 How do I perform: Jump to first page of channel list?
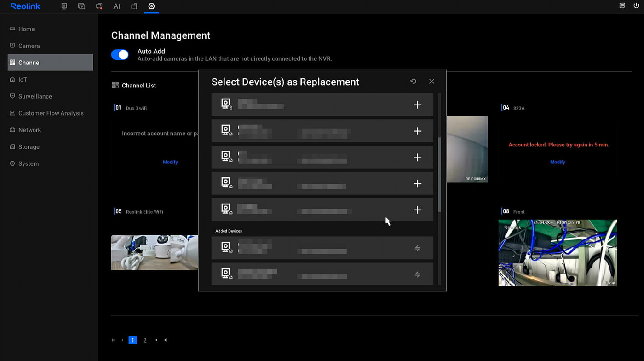tap(113, 340)
